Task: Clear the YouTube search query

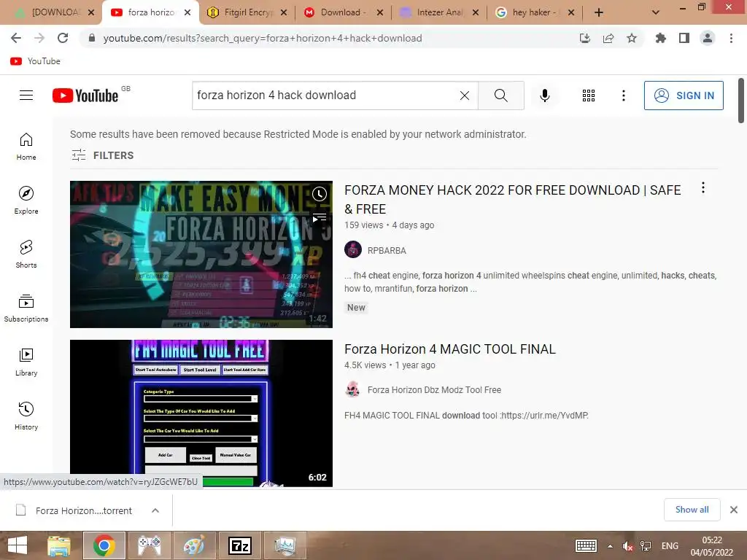Action: pyautogui.click(x=465, y=96)
